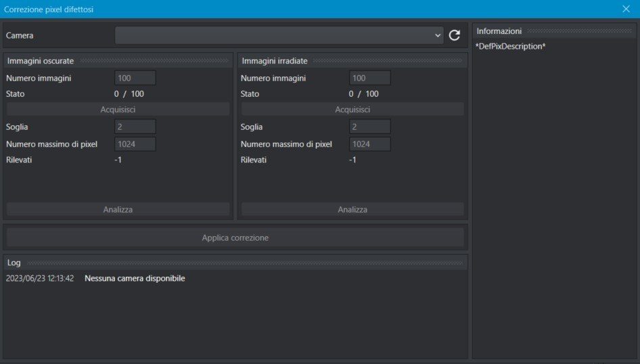The image size is (640, 364).
Task: Select Numero immagini field in Immagini irradiate
Action: point(370,78)
